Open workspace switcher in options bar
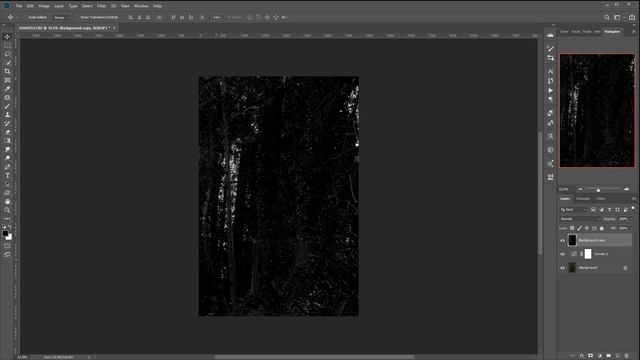Viewport: 640px width, 360px height. [x=618, y=18]
